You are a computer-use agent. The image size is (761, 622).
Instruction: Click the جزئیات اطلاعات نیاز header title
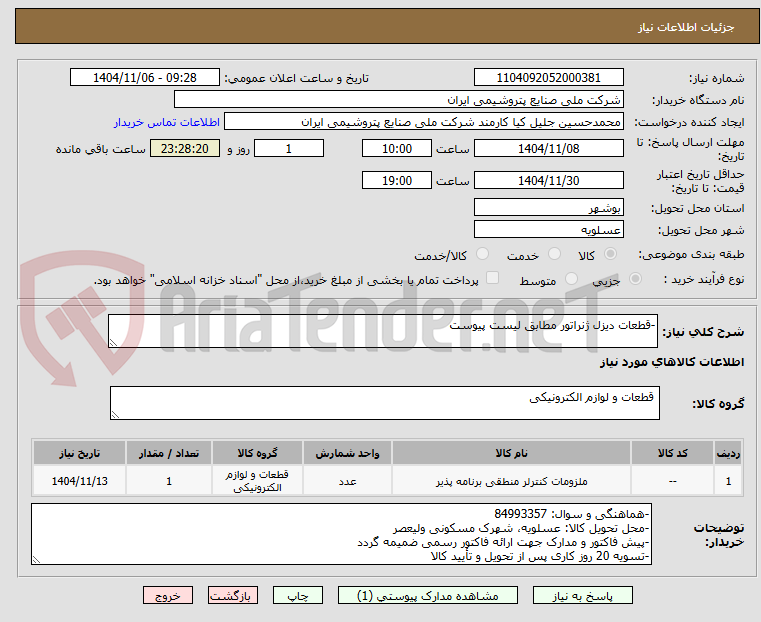[686, 27]
